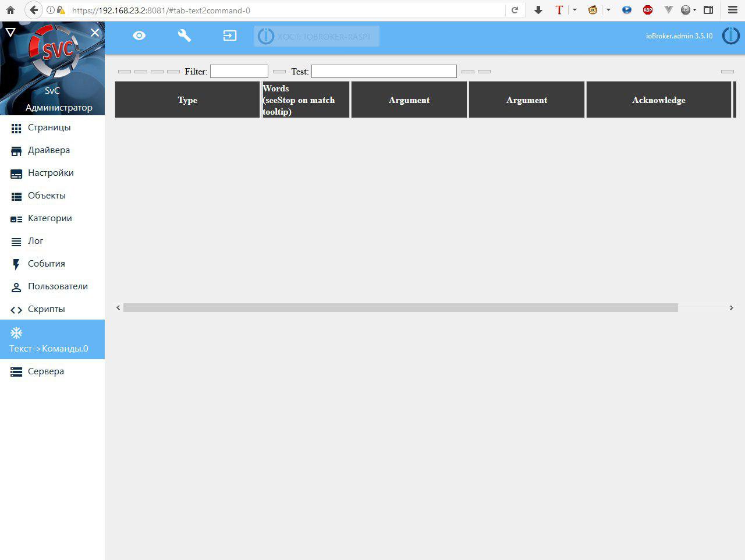Click the ioBroker logo at the header's right end
The width and height of the screenshot is (745, 560).
point(731,36)
